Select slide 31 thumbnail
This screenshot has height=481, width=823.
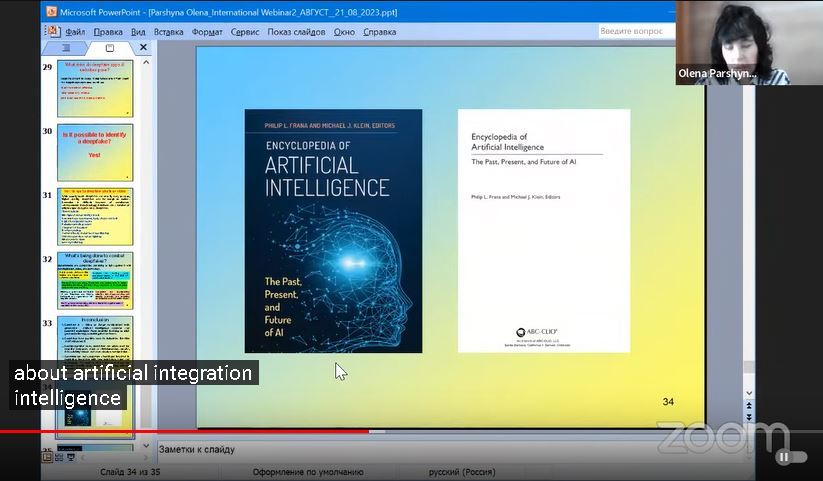pyautogui.click(x=95, y=216)
